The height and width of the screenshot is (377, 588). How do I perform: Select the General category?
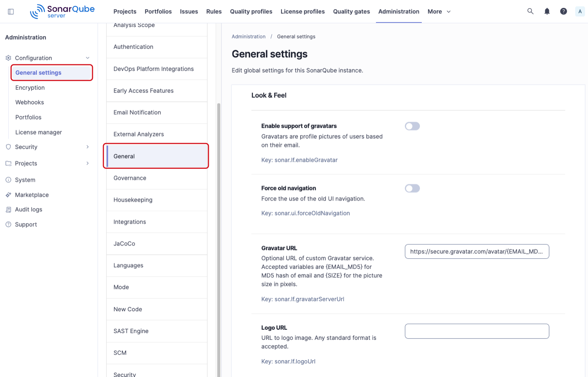[x=157, y=156]
